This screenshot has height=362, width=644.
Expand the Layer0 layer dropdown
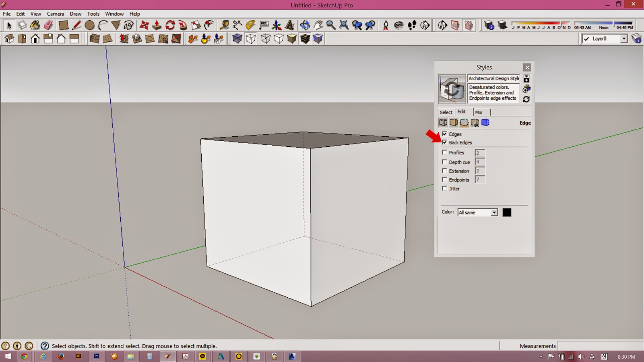click(624, 39)
